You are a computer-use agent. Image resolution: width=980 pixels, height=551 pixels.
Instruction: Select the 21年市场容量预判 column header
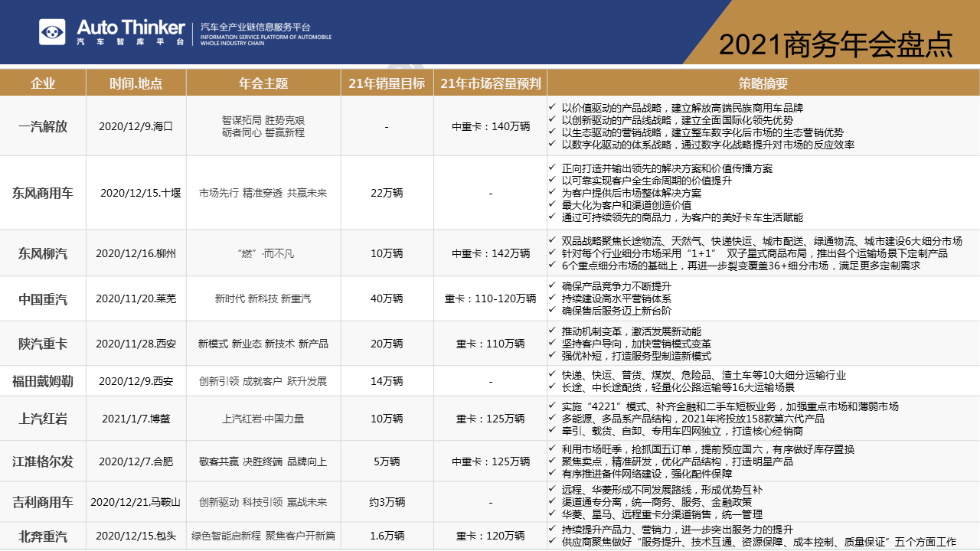[x=490, y=83]
